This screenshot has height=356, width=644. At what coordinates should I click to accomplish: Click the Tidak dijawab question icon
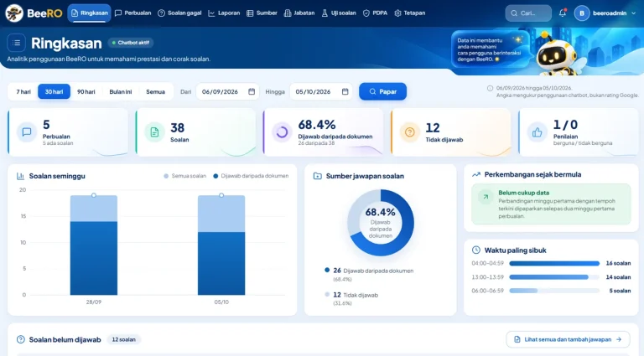pos(409,132)
